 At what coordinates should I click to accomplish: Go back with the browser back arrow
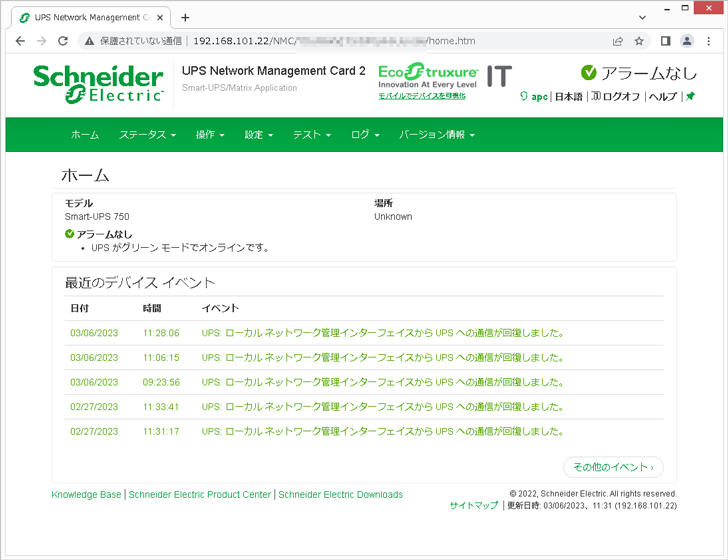[x=20, y=41]
